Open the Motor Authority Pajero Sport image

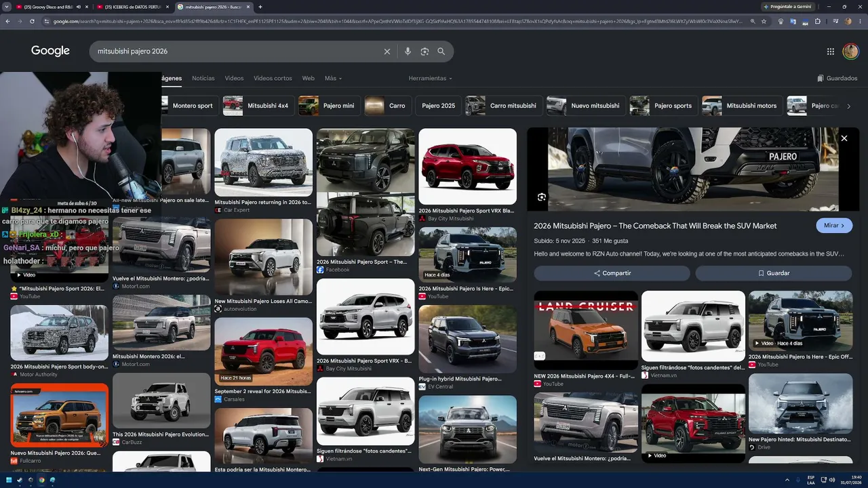[x=59, y=333]
